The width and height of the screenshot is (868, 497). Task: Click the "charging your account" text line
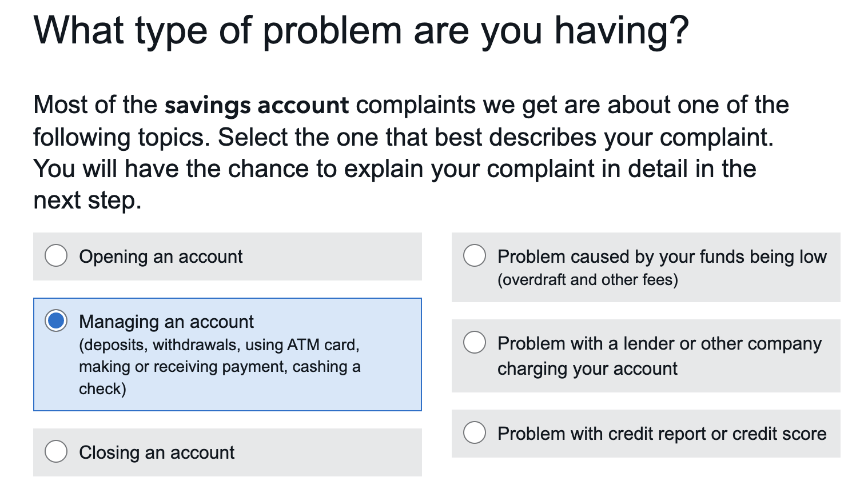587,368
